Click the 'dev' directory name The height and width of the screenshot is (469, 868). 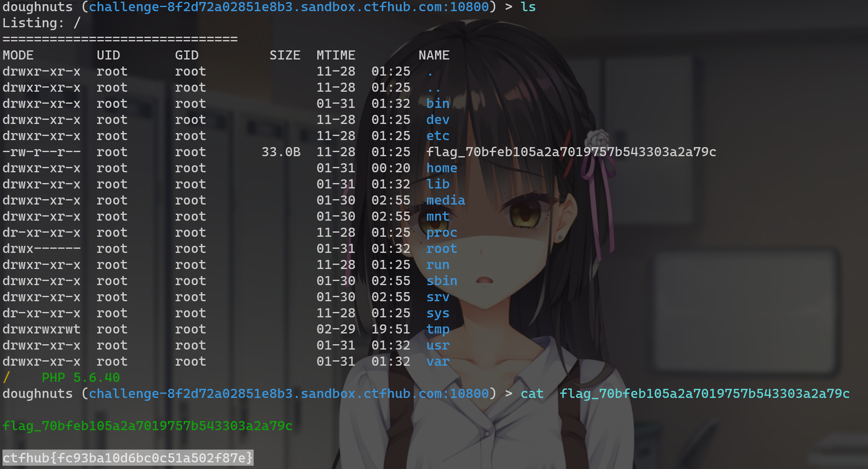(x=438, y=120)
